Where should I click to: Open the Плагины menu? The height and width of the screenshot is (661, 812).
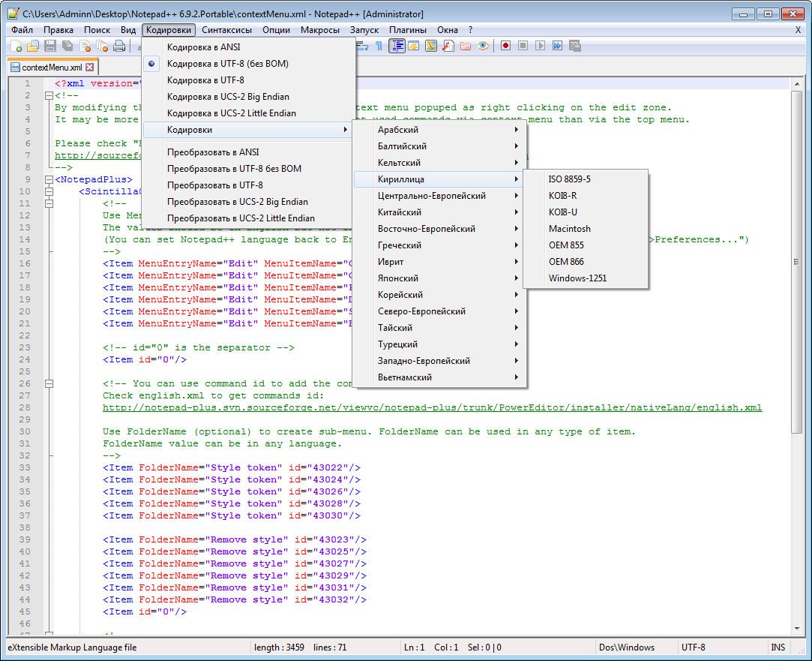coord(408,29)
